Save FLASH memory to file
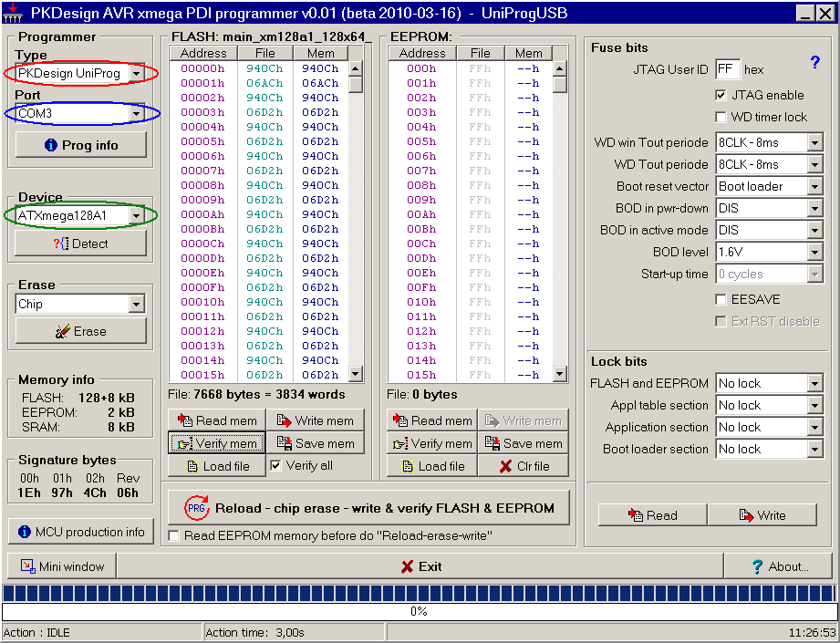Image resolution: width=840 pixels, height=643 pixels. (x=315, y=443)
